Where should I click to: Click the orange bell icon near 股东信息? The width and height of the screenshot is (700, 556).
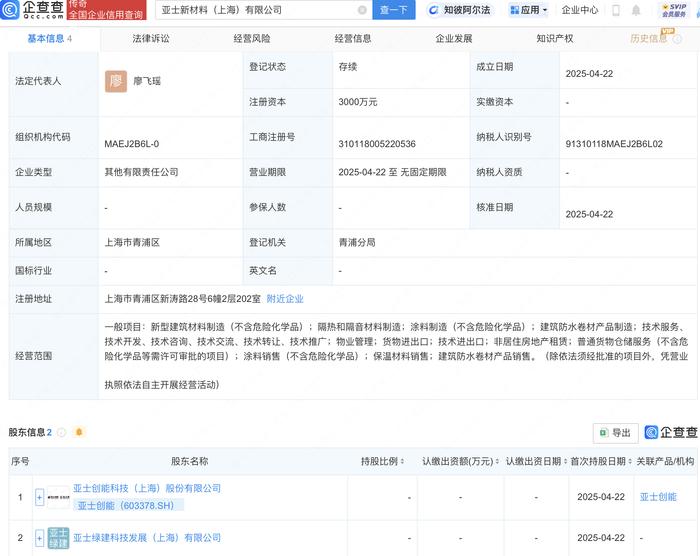click(79, 432)
